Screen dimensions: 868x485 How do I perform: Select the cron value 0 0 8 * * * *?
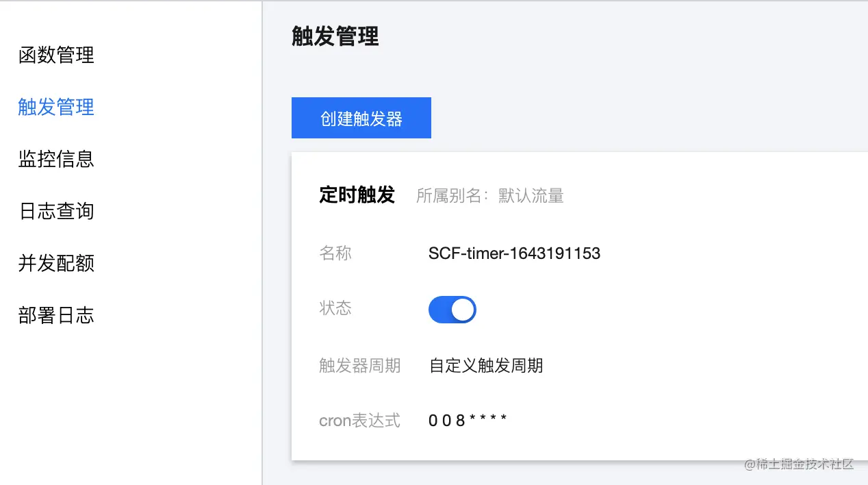[x=468, y=420]
